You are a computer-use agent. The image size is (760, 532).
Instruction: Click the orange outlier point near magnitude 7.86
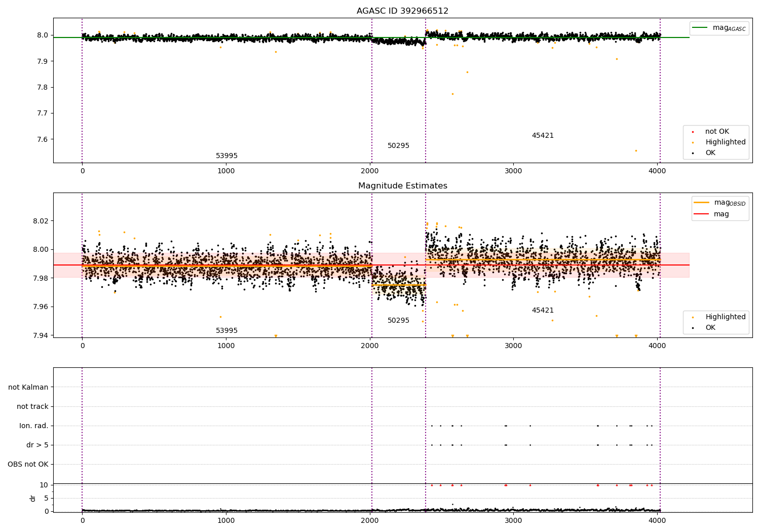[x=467, y=72]
